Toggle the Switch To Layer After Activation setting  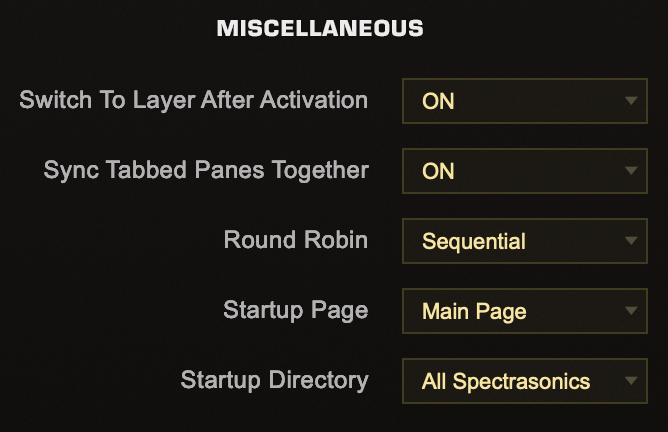tap(518, 101)
